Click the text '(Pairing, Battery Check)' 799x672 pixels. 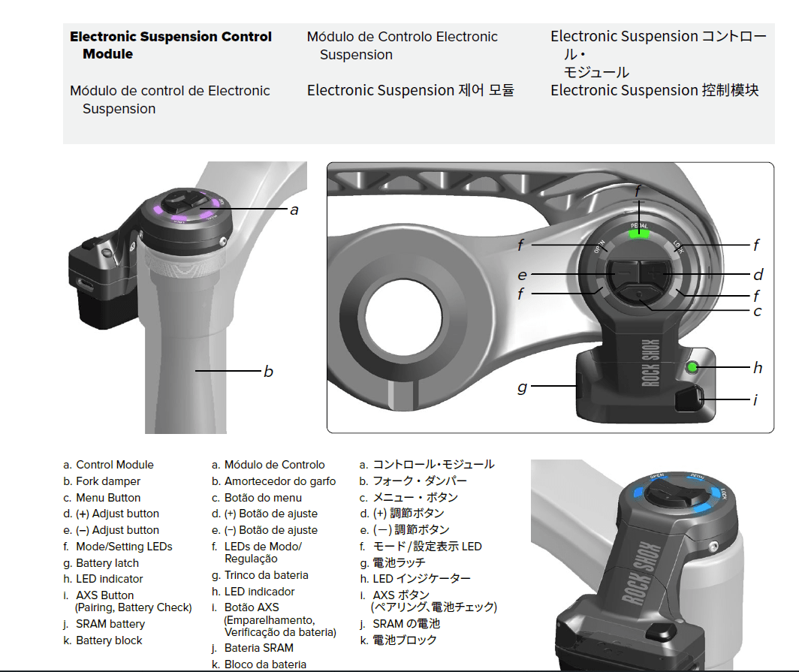tap(134, 607)
